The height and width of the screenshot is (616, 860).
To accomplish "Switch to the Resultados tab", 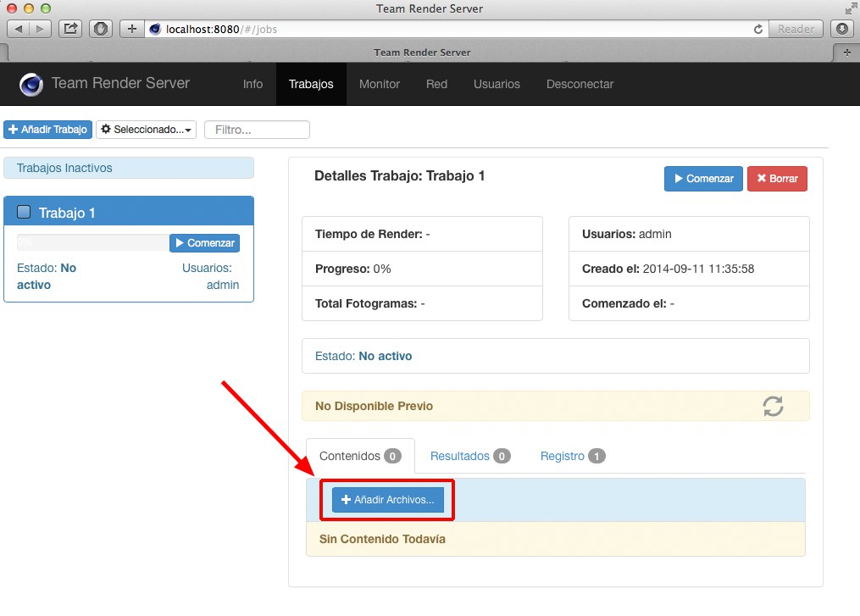I will (x=469, y=456).
